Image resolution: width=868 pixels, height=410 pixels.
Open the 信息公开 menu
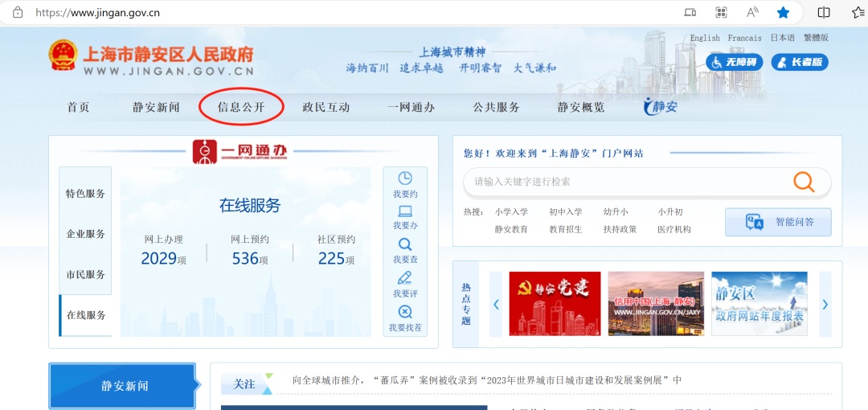tap(241, 108)
